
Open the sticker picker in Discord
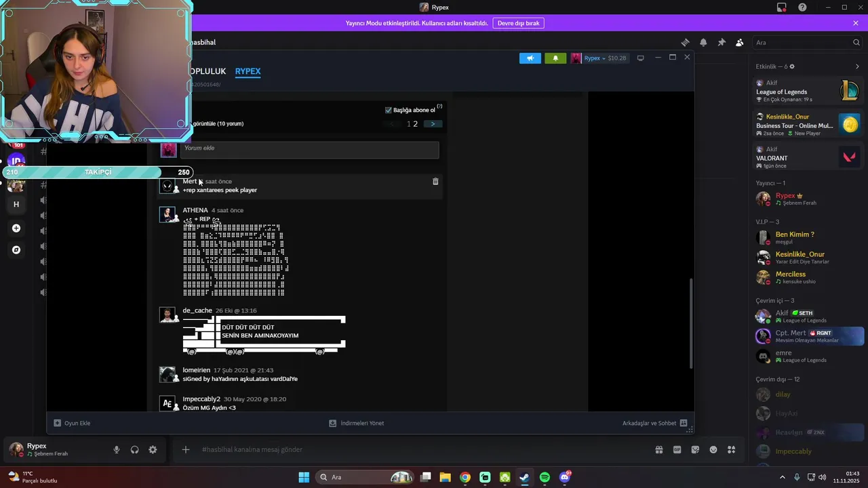coord(695,449)
